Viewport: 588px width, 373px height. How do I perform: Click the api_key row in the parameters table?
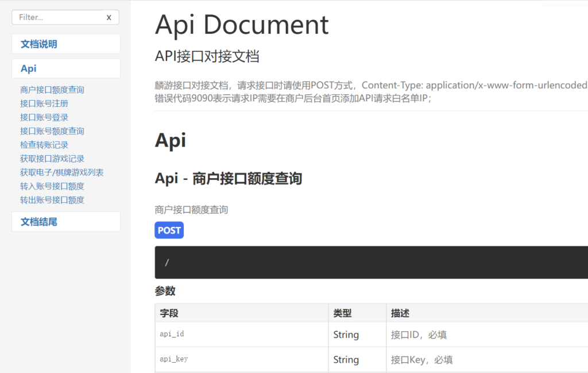(x=173, y=359)
